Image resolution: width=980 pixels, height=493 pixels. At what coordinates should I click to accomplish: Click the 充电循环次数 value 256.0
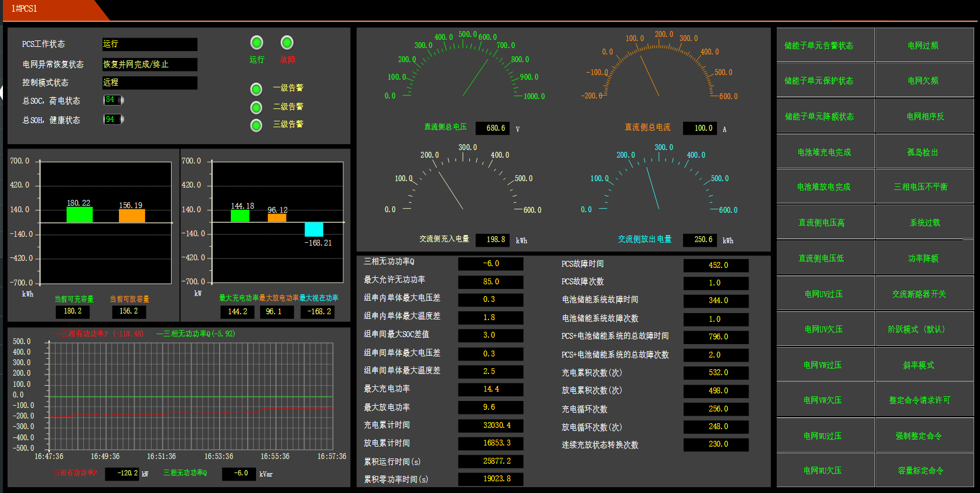[716, 409]
